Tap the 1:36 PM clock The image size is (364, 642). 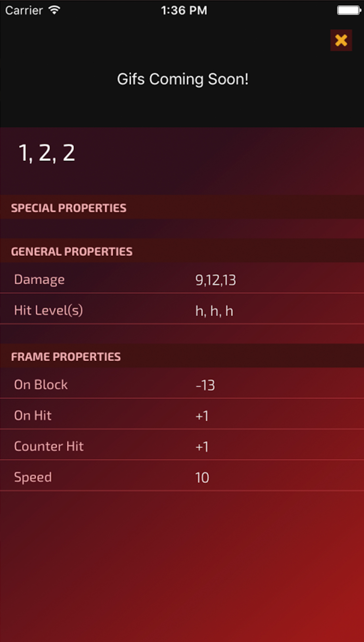pyautogui.click(x=184, y=11)
